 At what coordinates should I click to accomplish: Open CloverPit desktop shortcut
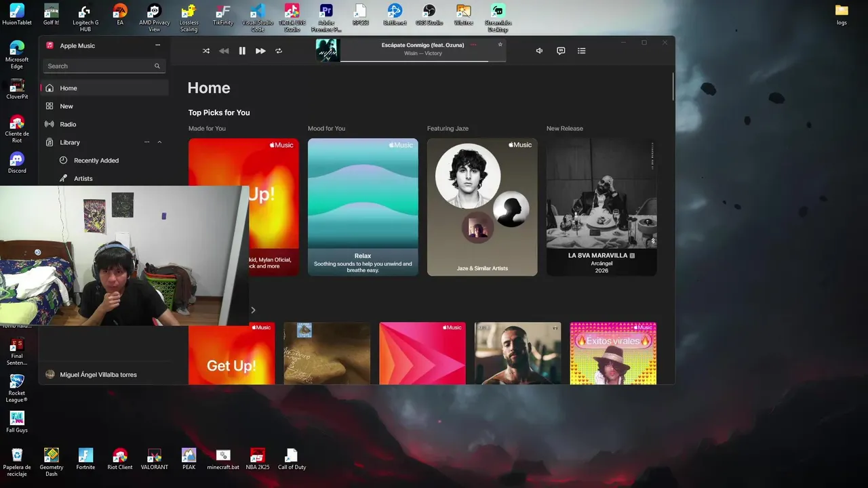(x=17, y=89)
